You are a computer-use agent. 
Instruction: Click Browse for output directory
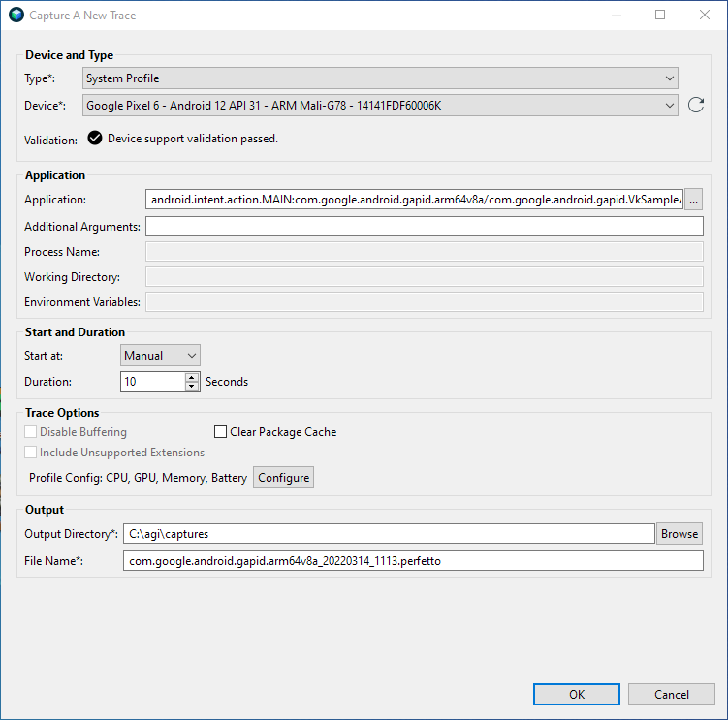680,534
